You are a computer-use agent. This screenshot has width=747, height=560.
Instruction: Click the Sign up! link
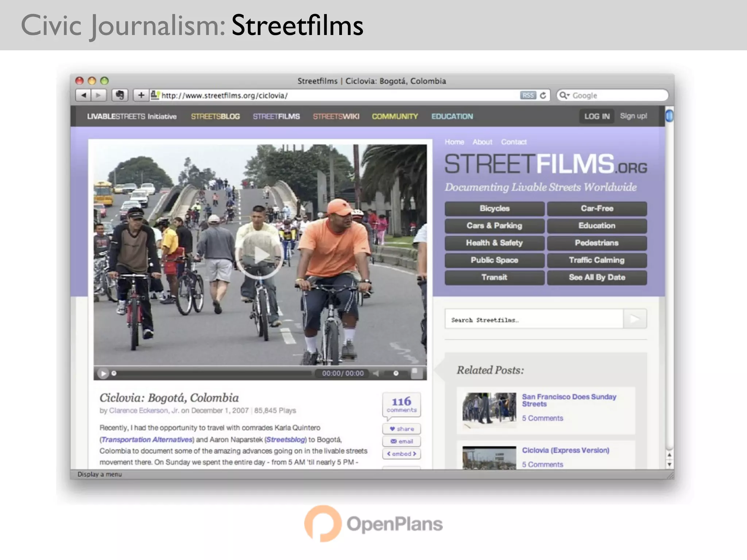pyautogui.click(x=634, y=116)
